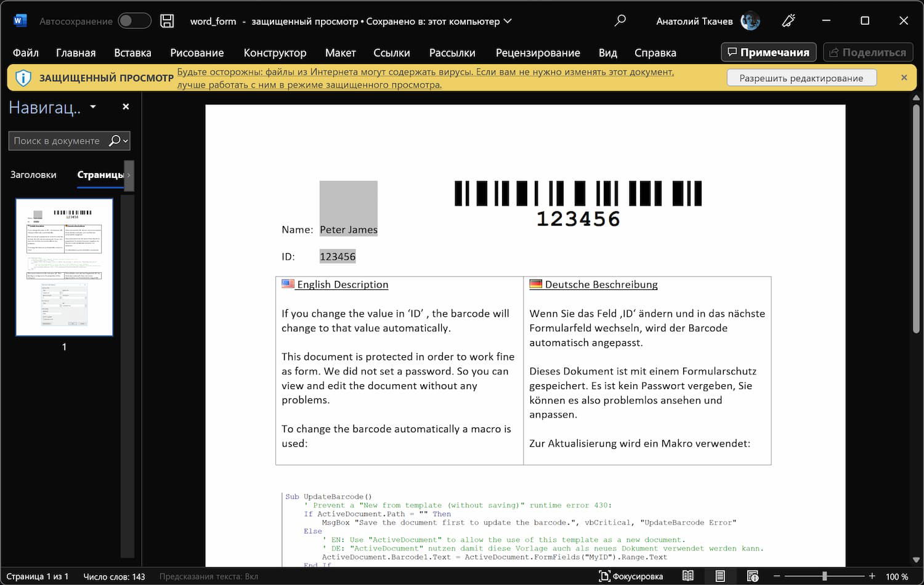This screenshot has height=585, width=924.
Task: Open the search magnifier in the title bar
Action: (x=620, y=20)
